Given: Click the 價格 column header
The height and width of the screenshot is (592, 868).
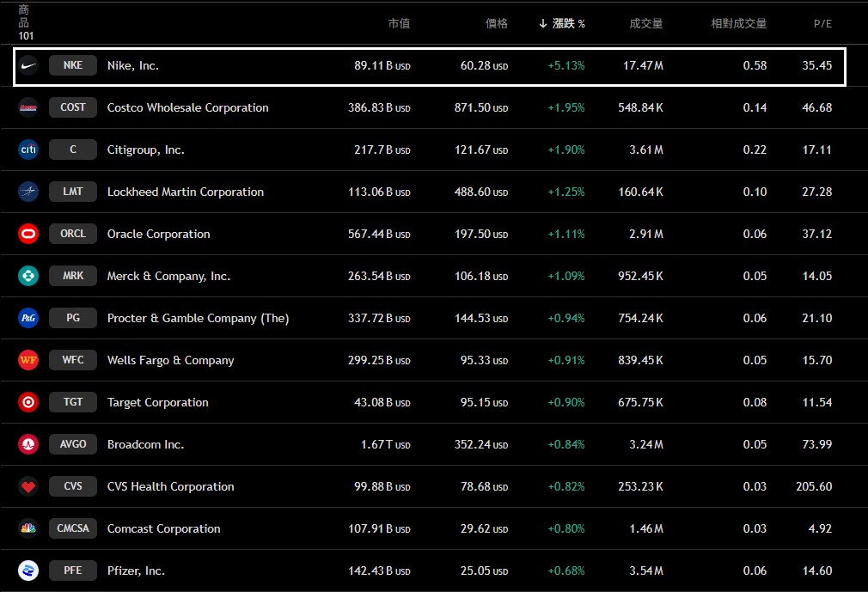Looking at the screenshot, I should [x=496, y=23].
